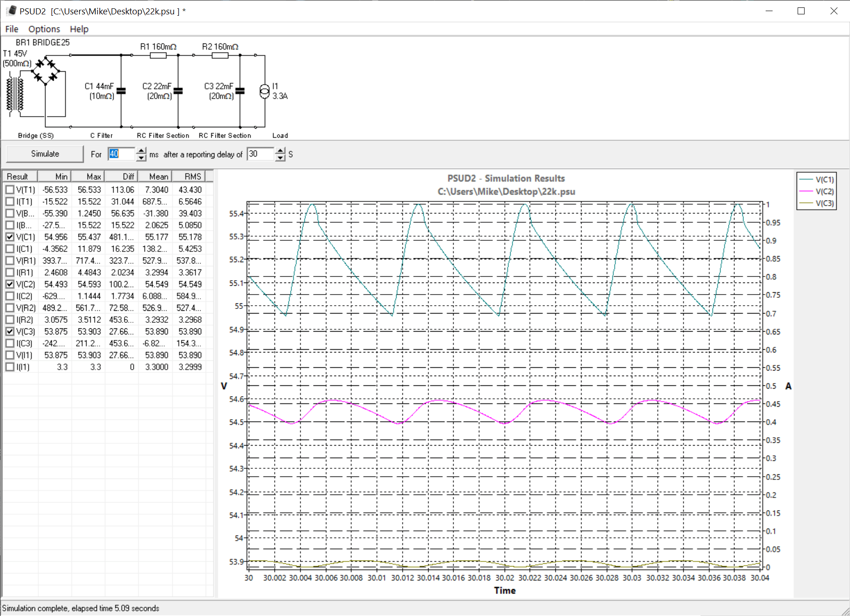Click the 'Time' x-axis label
The height and width of the screenshot is (616, 850).
pyautogui.click(x=505, y=591)
